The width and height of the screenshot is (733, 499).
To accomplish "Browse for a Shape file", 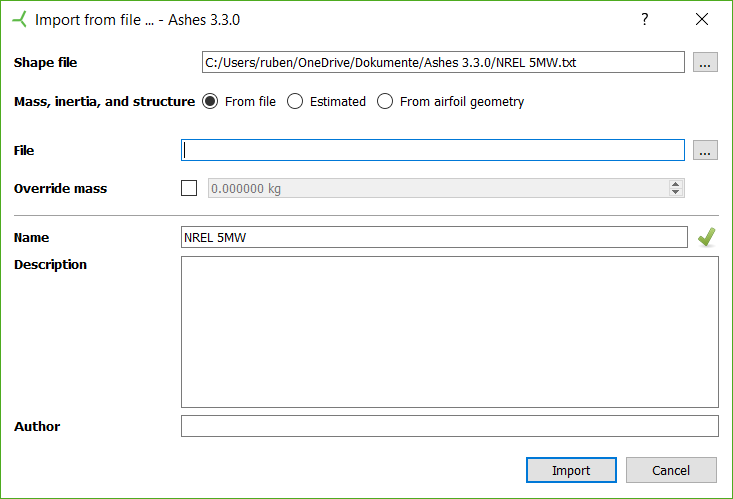I will click(x=705, y=62).
